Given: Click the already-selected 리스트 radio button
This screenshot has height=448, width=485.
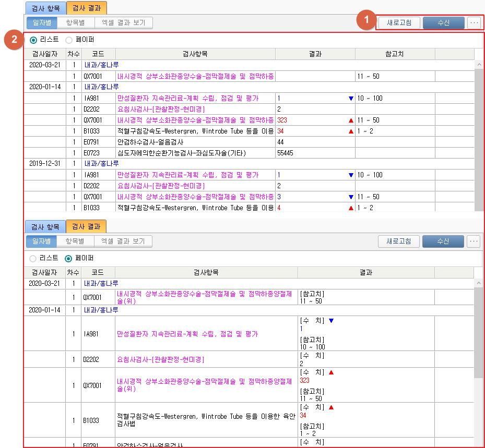Looking at the screenshot, I should 33,40.
